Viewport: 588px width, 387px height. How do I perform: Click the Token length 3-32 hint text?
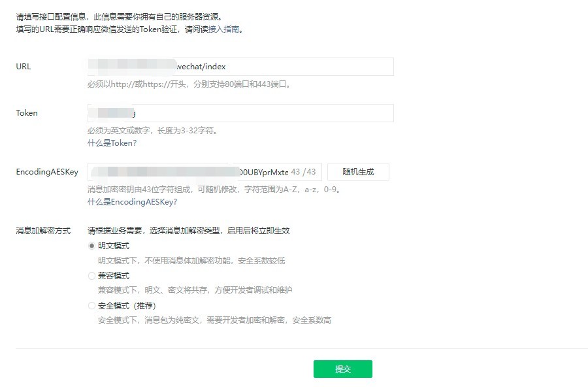(152, 131)
